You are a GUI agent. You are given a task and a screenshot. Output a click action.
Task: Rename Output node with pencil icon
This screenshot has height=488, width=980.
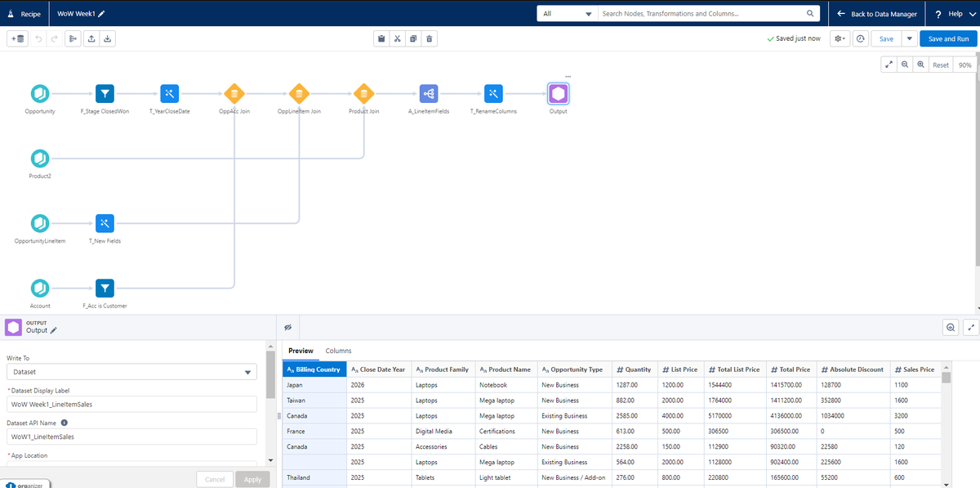coord(54,330)
